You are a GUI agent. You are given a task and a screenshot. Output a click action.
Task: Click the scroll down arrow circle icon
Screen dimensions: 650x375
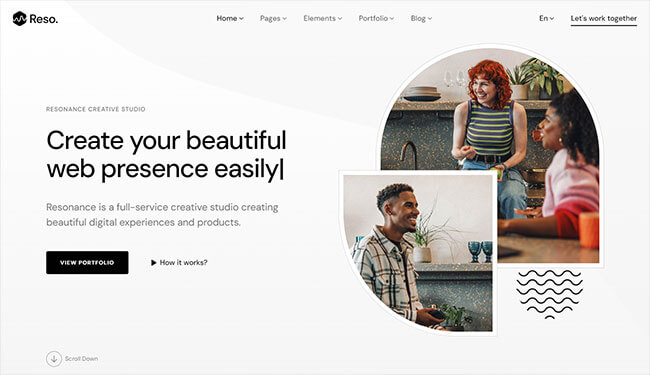click(x=54, y=359)
